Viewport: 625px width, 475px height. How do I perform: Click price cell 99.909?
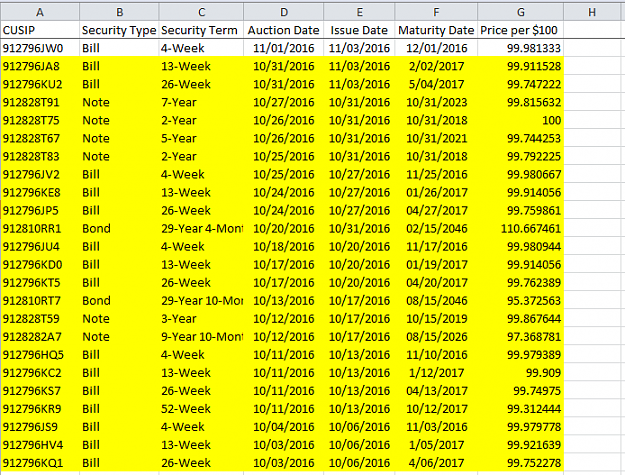point(521,373)
